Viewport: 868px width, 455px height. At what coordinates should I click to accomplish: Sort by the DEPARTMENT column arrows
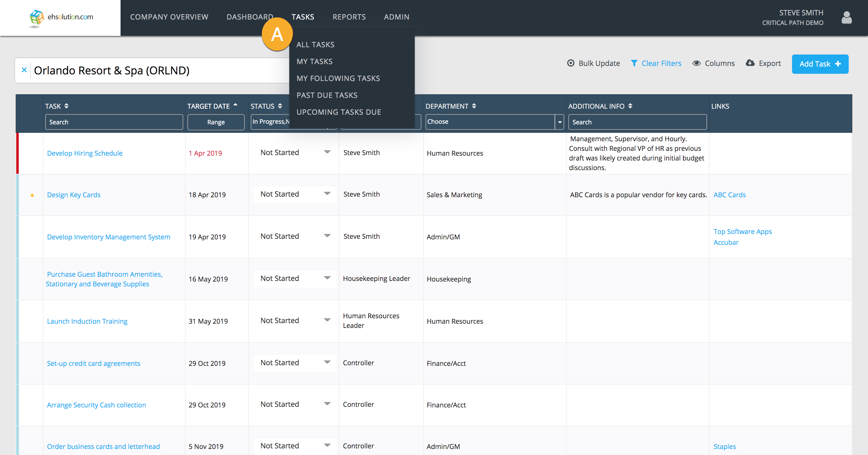pos(474,106)
